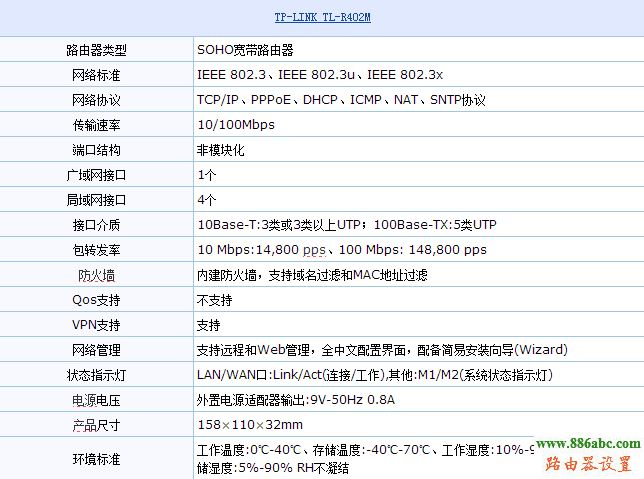Screen dimensions: 644x479
Task: Select the 支持 value in VPN row
Action: click(x=209, y=325)
